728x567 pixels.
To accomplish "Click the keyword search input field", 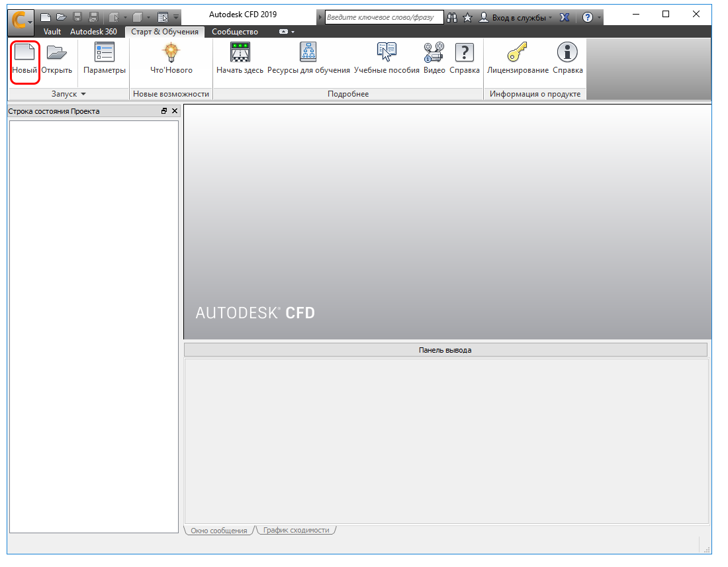I will click(384, 18).
